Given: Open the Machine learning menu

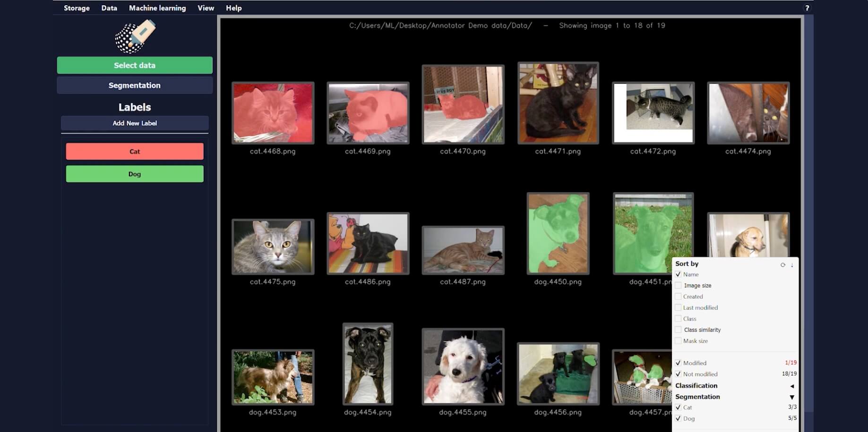Looking at the screenshot, I should pos(157,8).
